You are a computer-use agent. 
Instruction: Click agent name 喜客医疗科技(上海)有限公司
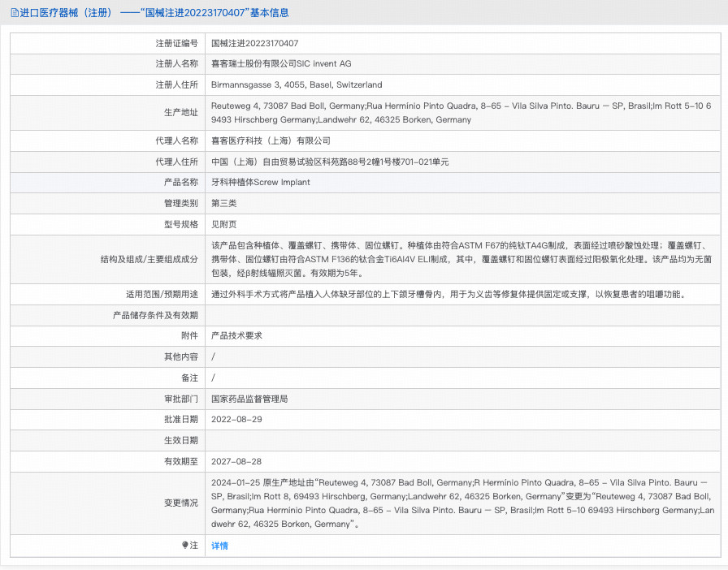click(x=271, y=140)
